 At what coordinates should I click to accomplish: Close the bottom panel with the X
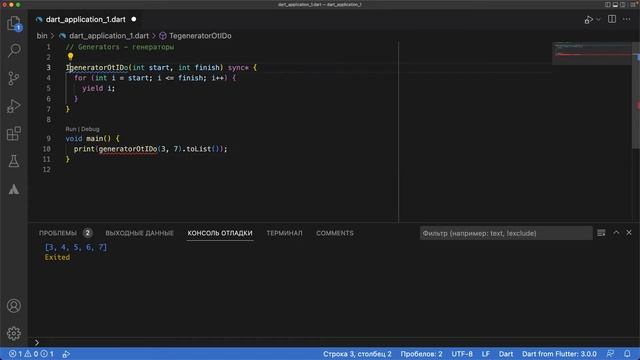tap(629, 233)
